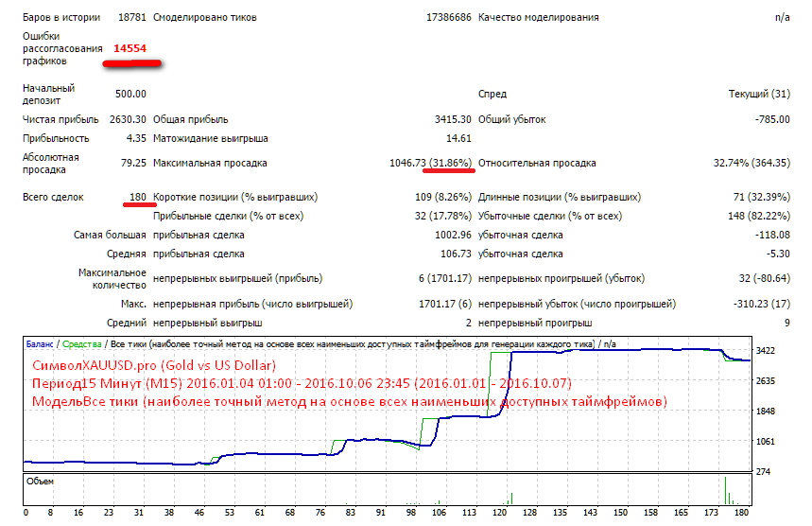
Task: Select the Всего сделок label
Action: (x=53, y=197)
